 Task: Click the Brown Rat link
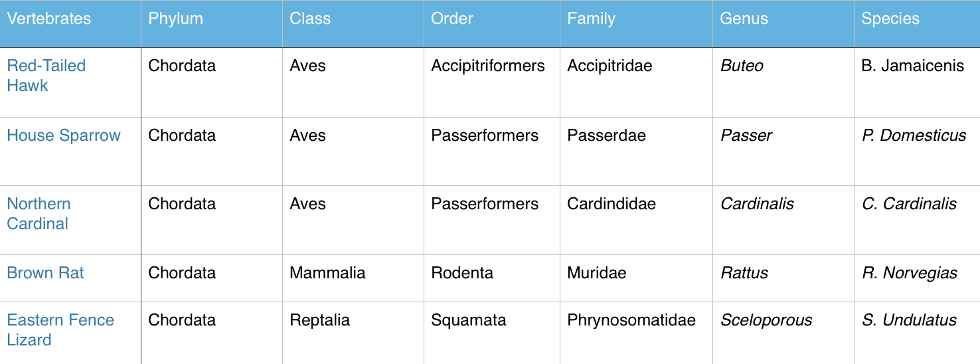45,273
